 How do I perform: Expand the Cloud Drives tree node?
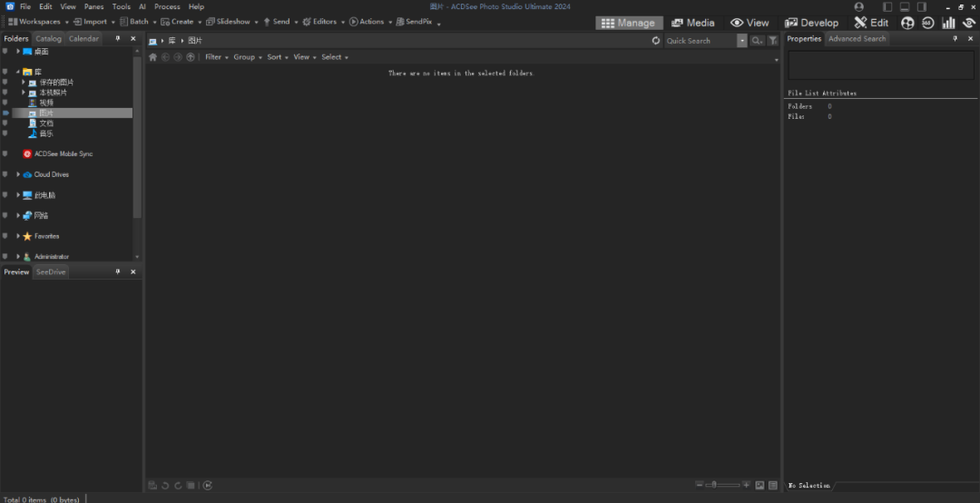click(18, 174)
